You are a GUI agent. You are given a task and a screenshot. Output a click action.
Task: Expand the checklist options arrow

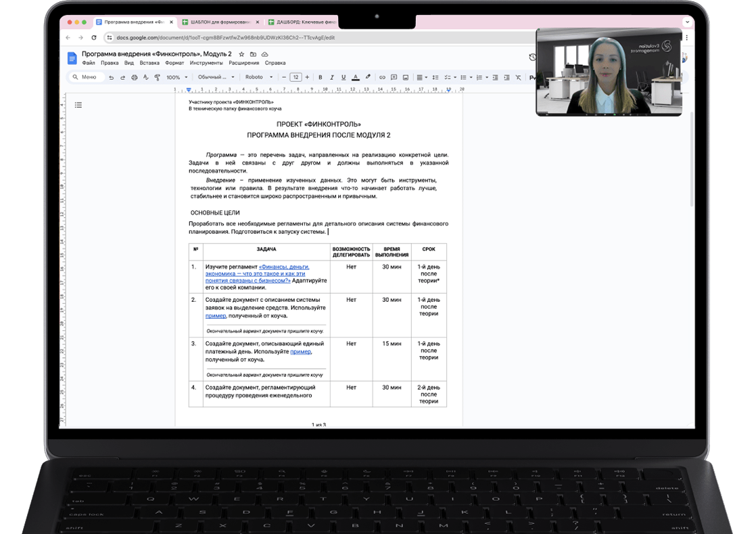tap(455, 77)
